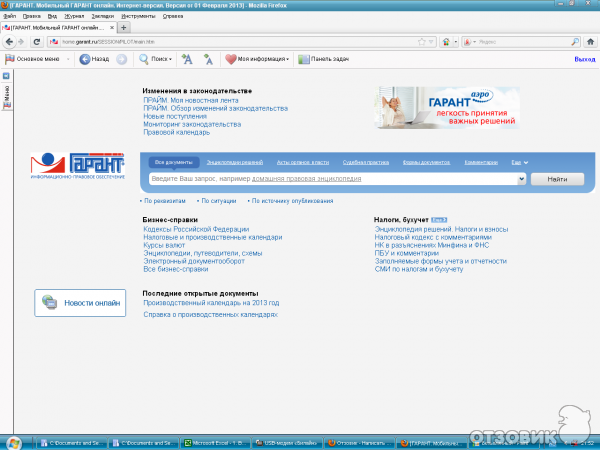Click the search magnifier in Yandex box
Screen dimensions: 600x450
[575, 42]
